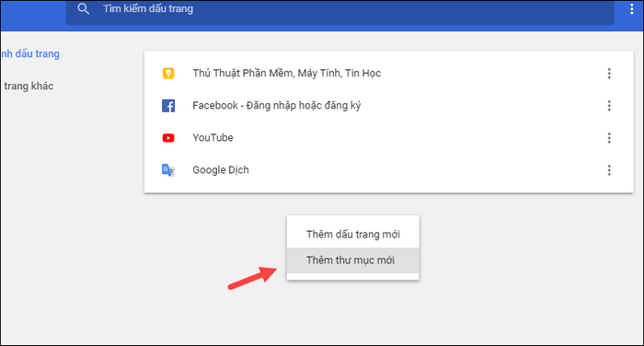Choose "Thêm thư mục mới" from context menu
644x346 pixels.
352,260
